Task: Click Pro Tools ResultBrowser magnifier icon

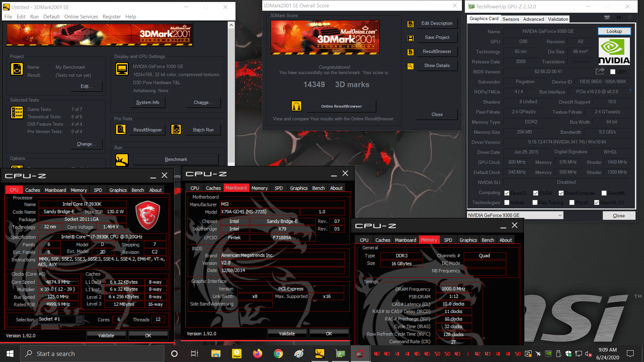Action: pos(121,129)
